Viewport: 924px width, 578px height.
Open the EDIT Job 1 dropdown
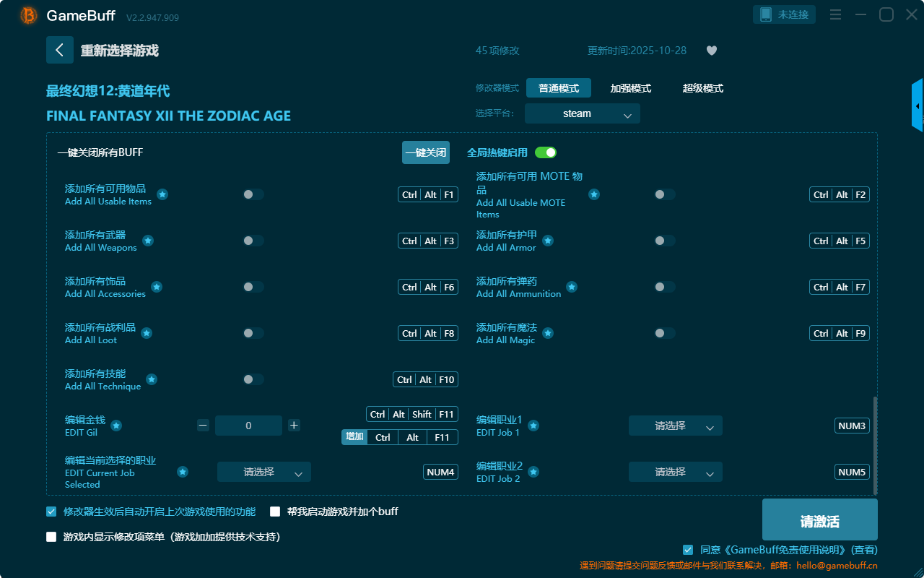click(x=675, y=426)
